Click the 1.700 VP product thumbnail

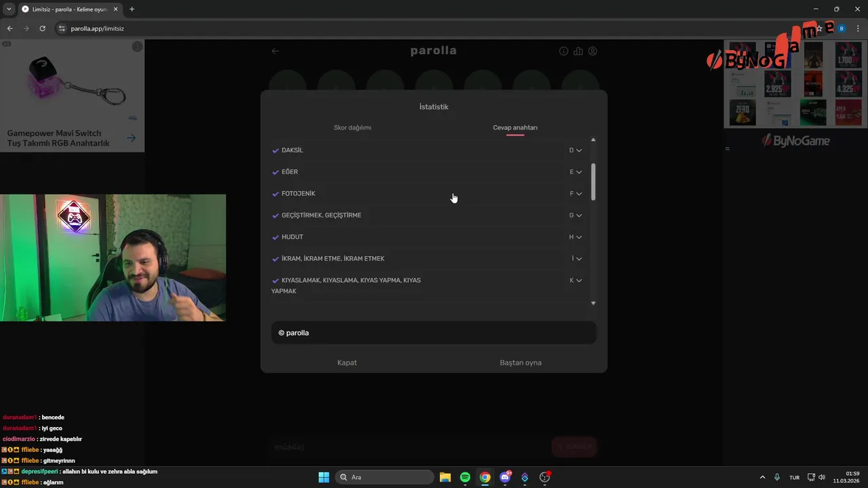848,55
